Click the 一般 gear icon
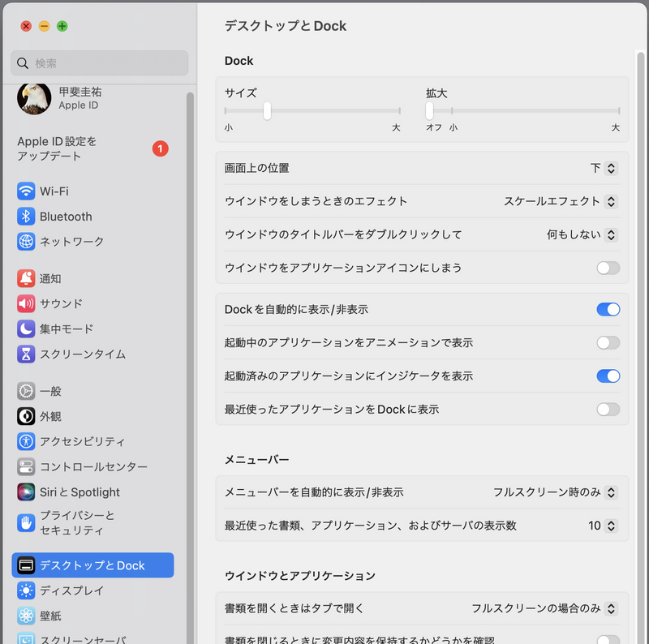This screenshot has width=649, height=644. pyautogui.click(x=26, y=391)
